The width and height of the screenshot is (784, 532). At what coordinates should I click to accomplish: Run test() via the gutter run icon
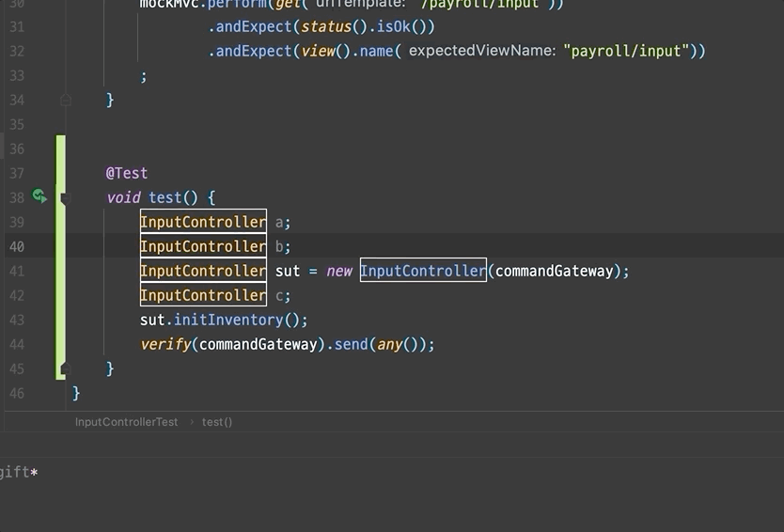[x=39, y=196]
